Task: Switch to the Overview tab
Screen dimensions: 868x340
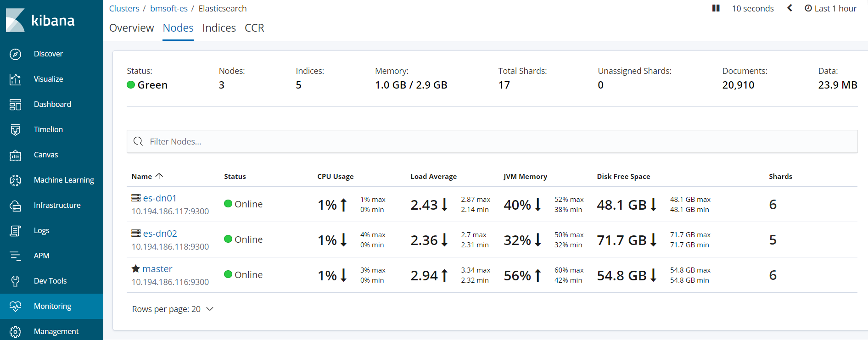Action: click(131, 28)
